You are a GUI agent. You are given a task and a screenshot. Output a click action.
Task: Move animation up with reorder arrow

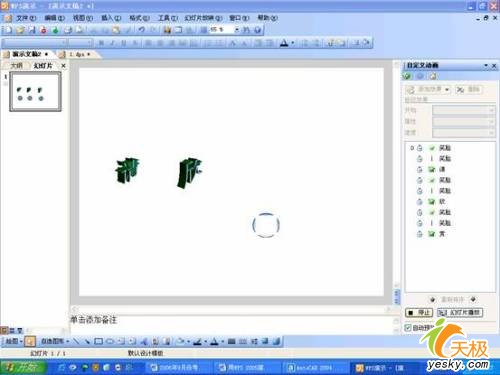432,299
